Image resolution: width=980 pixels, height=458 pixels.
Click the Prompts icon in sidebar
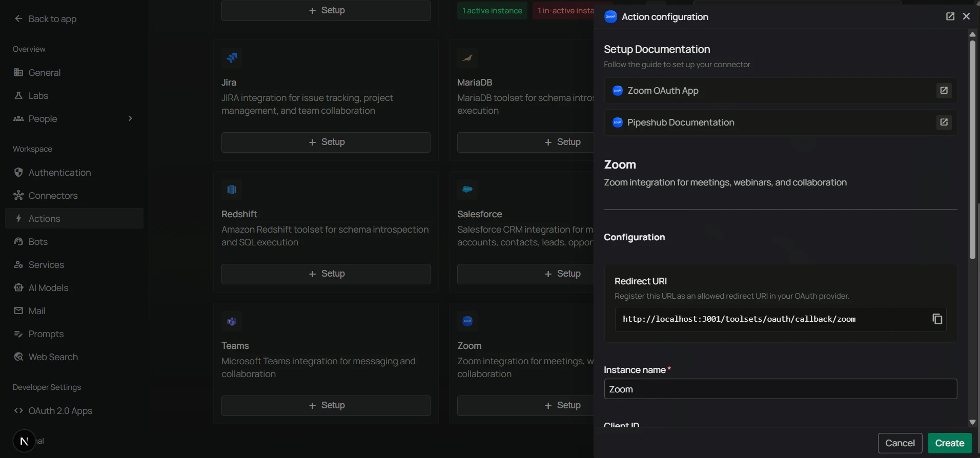click(x=18, y=334)
